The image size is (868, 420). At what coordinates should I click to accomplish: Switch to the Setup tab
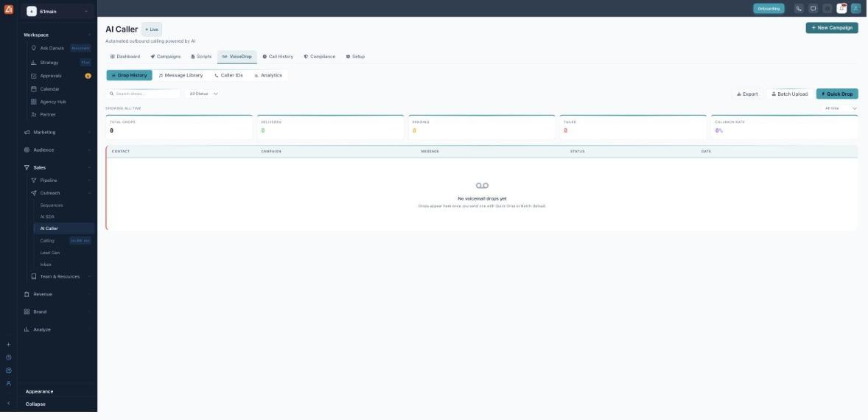tap(355, 57)
